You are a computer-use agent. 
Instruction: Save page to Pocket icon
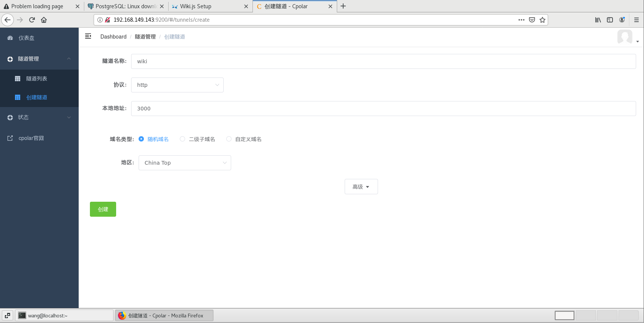pyautogui.click(x=532, y=20)
